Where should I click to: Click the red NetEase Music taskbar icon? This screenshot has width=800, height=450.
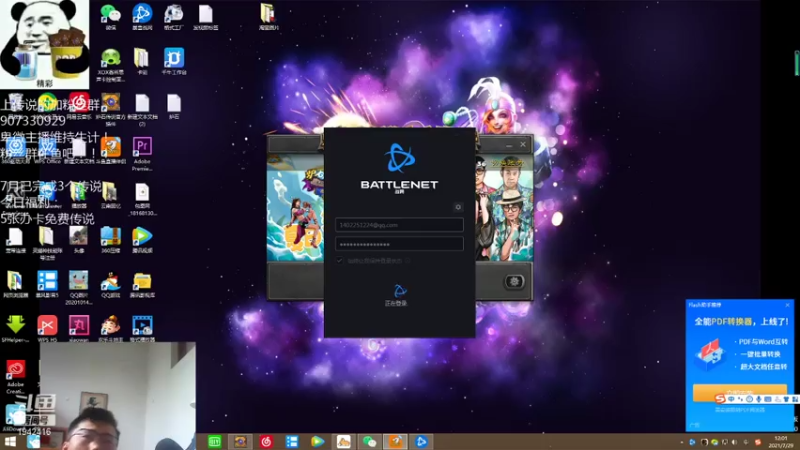[x=266, y=442]
